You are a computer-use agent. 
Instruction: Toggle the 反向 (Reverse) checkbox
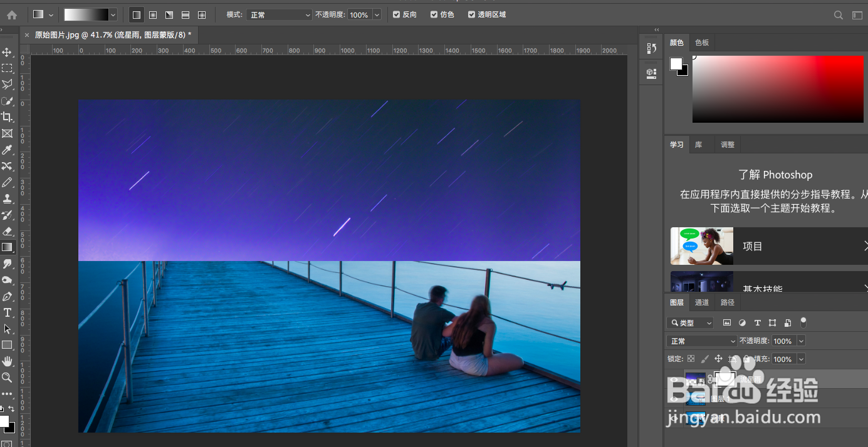396,14
